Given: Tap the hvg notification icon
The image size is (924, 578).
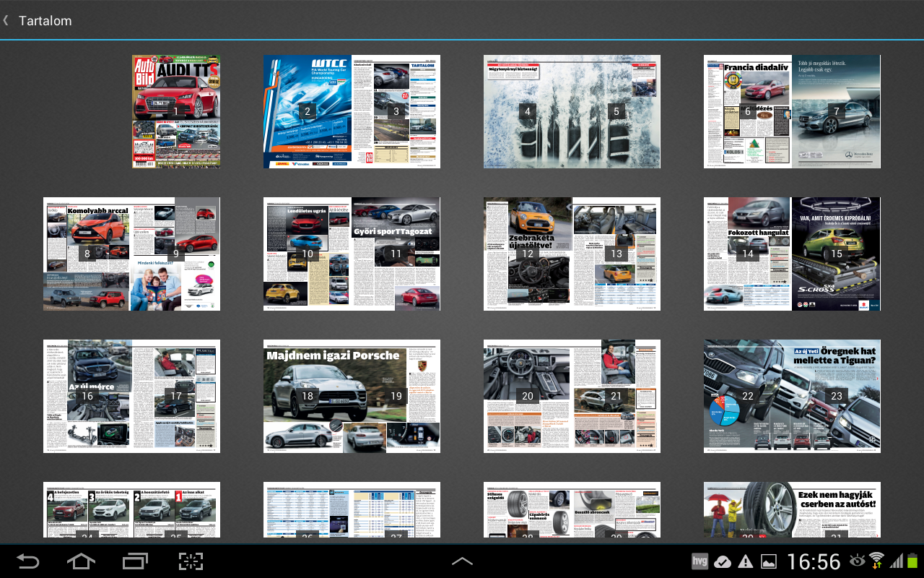Looking at the screenshot, I should (x=699, y=561).
